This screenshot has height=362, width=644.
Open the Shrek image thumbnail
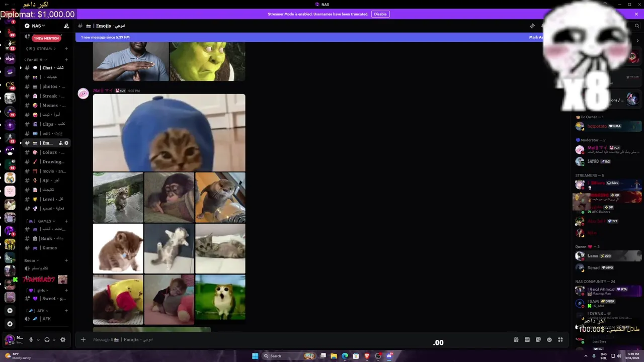[x=207, y=61]
